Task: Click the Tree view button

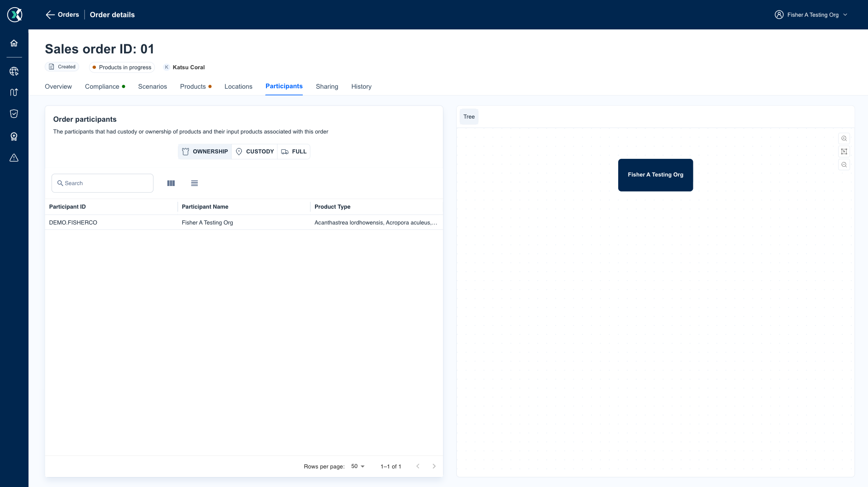Action: tap(469, 117)
